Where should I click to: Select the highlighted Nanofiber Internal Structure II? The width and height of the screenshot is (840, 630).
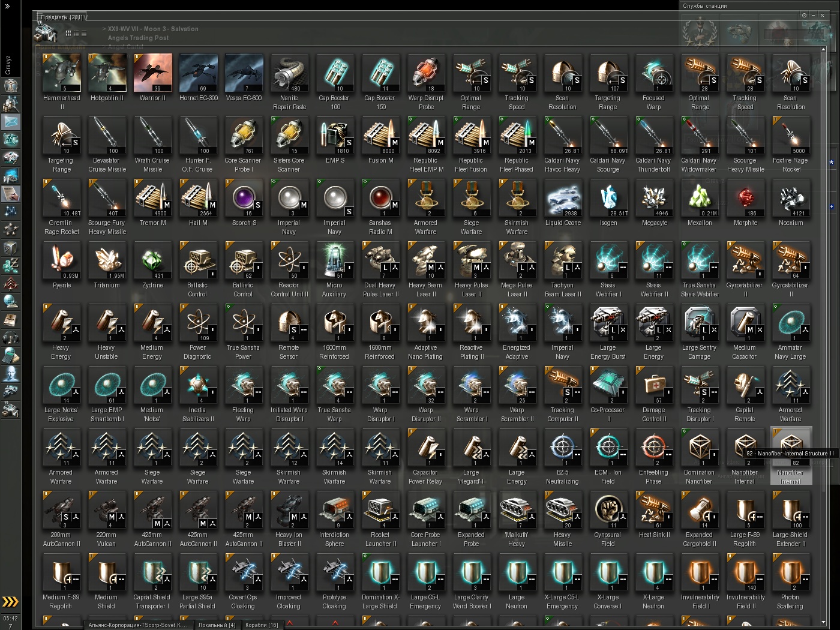pyautogui.click(x=791, y=457)
